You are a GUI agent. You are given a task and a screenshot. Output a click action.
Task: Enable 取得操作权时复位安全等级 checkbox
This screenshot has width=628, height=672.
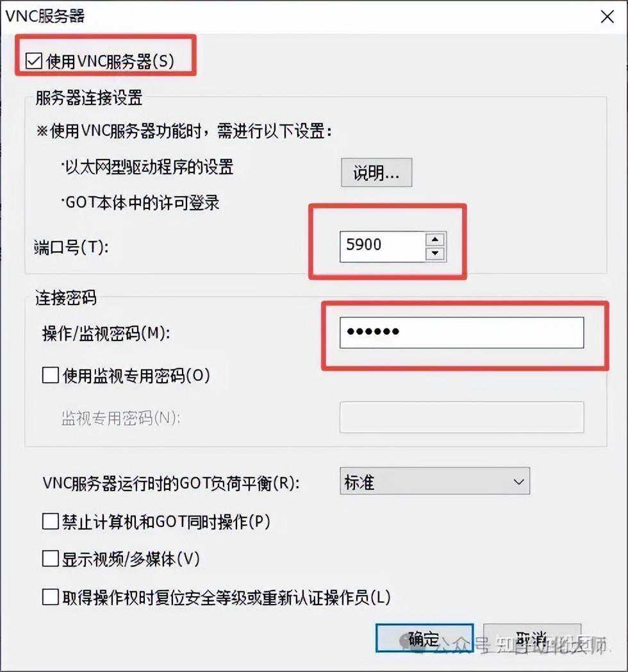click(x=50, y=596)
